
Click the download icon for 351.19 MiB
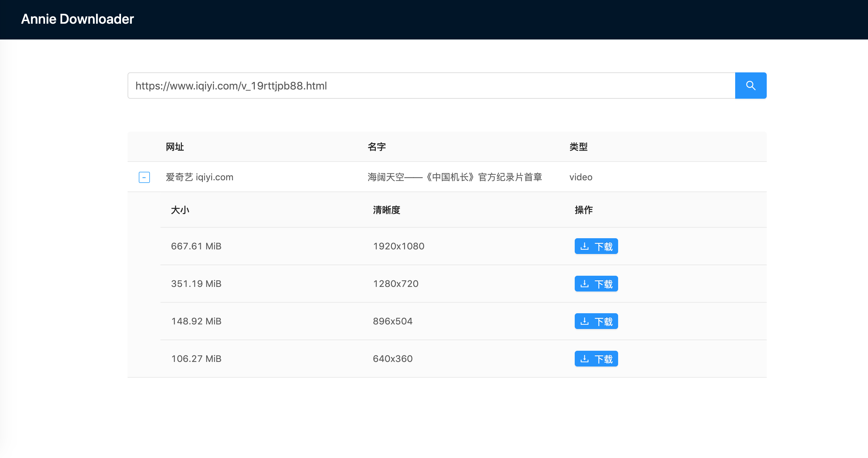pyautogui.click(x=584, y=284)
